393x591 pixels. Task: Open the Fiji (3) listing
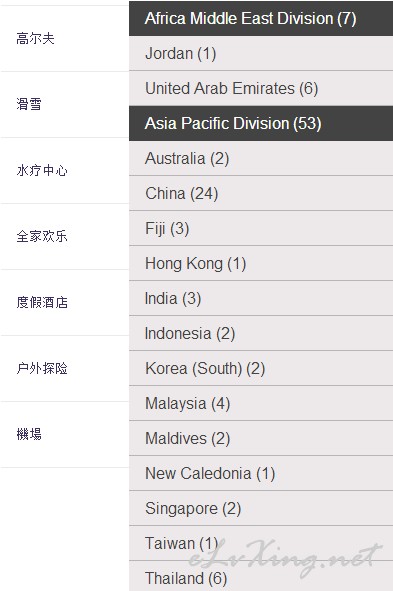(x=261, y=228)
